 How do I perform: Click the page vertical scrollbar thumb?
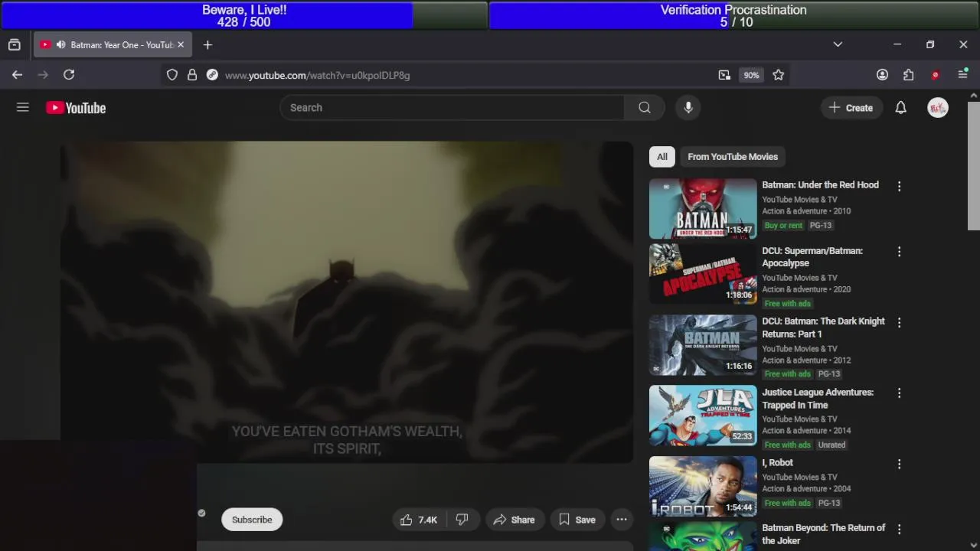[x=973, y=165]
